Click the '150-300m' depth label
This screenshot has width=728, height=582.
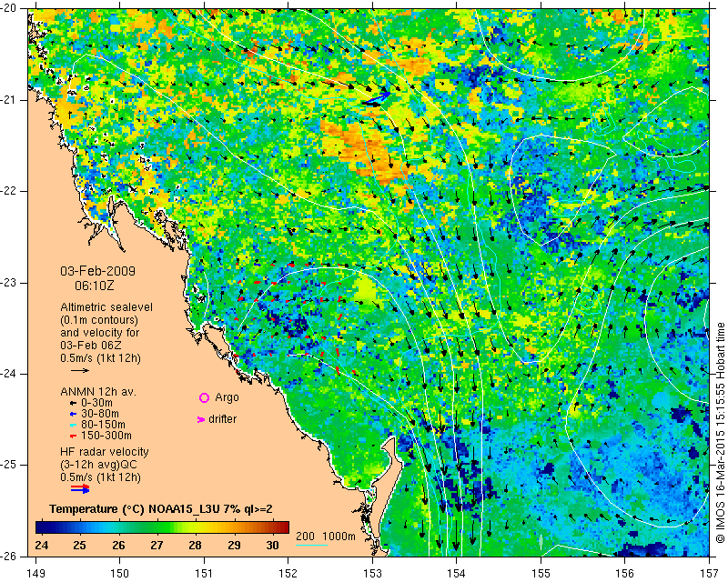[x=106, y=436]
